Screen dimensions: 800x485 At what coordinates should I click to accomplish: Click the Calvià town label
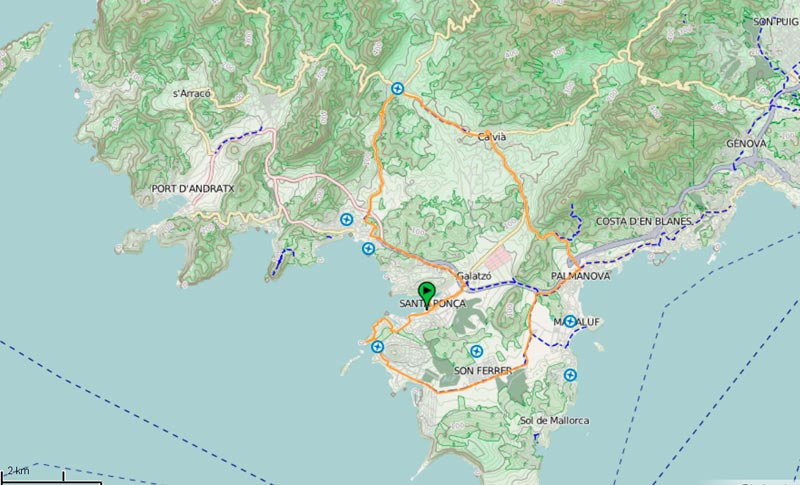coord(492,137)
